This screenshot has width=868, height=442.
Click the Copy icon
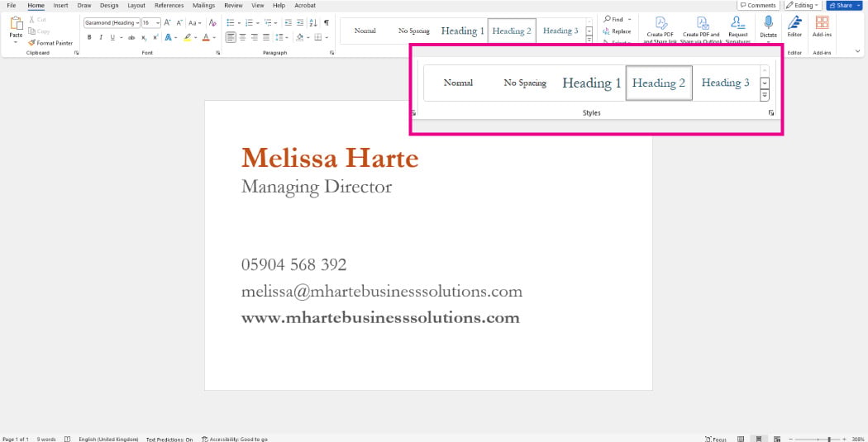(x=31, y=31)
